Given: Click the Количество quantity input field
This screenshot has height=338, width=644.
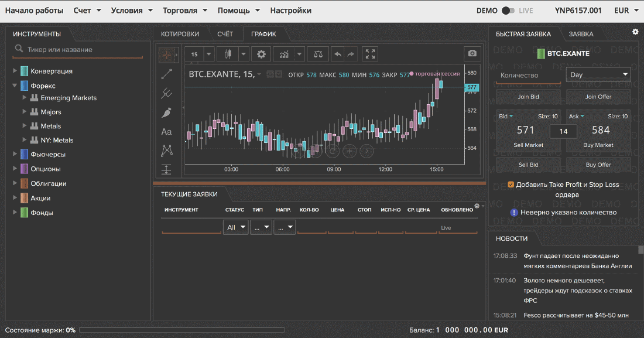Looking at the screenshot, I should tap(528, 76).
